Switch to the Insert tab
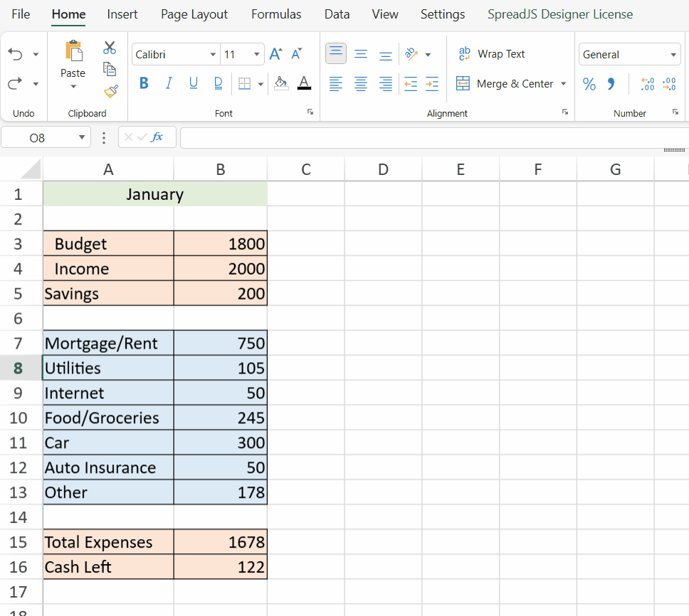This screenshot has width=689, height=616. 122,14
